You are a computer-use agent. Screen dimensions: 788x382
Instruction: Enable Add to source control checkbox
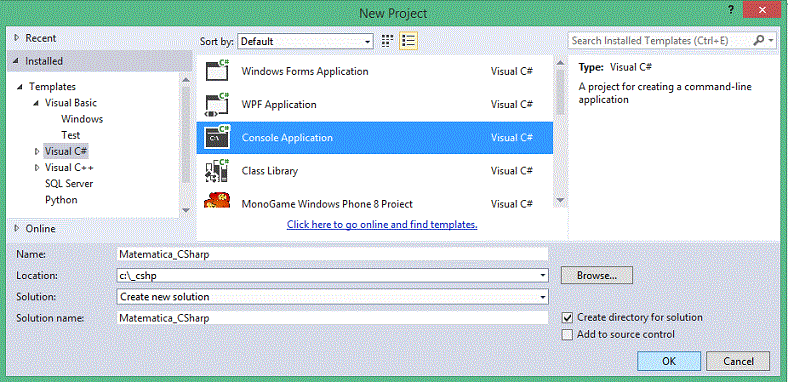(x=567, y=334)
